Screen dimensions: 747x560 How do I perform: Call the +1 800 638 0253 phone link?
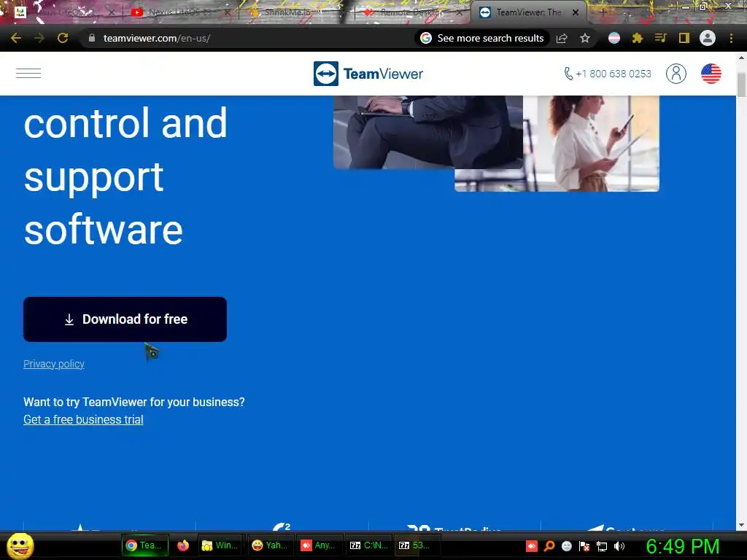pyautogui.click(x=608, y=74)
